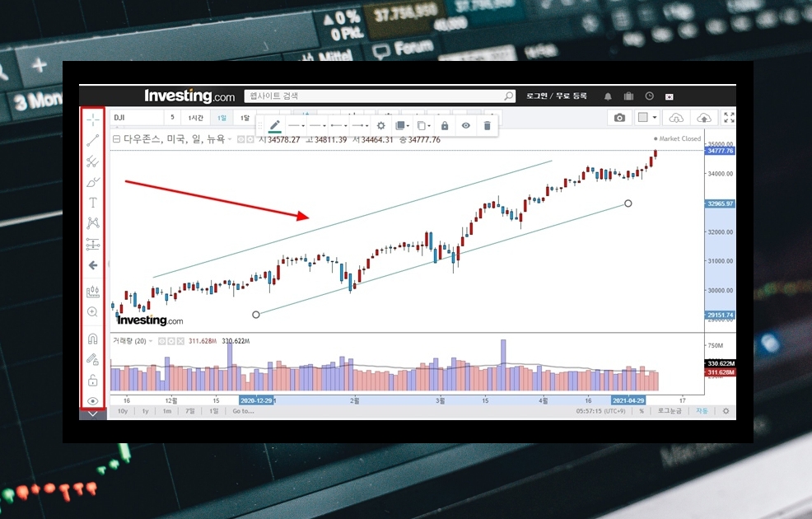Load chart layout from cloud
This screenshot has width=812, height=519.
pyautogui.click(x=676, y=118)
